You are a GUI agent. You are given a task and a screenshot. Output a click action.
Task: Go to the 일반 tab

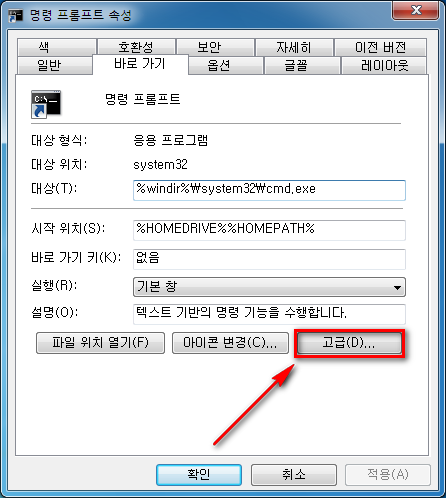pyautogui.click(x=55, y=65)
